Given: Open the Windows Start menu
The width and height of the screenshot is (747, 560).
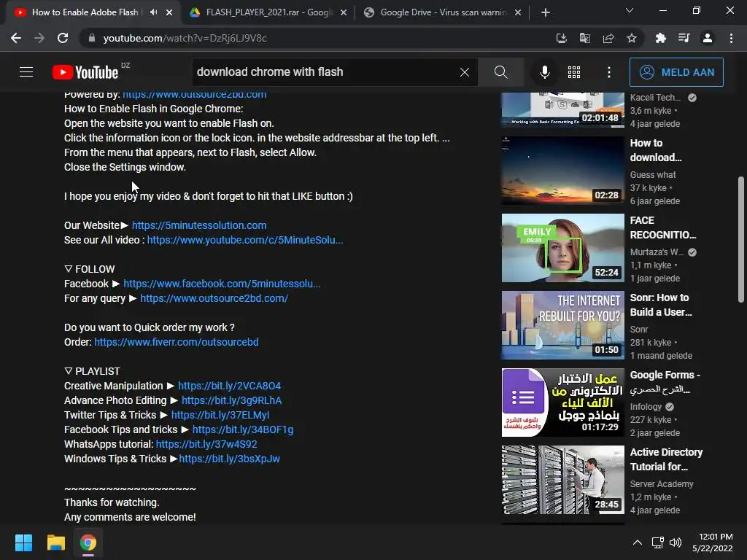Looking at the screenshot, I should [x=23, y=542].
